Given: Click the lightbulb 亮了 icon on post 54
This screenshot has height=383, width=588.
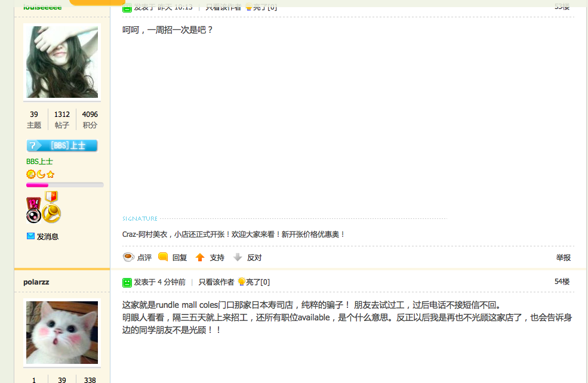Looking at the screenshot, I should pos(241,282).
